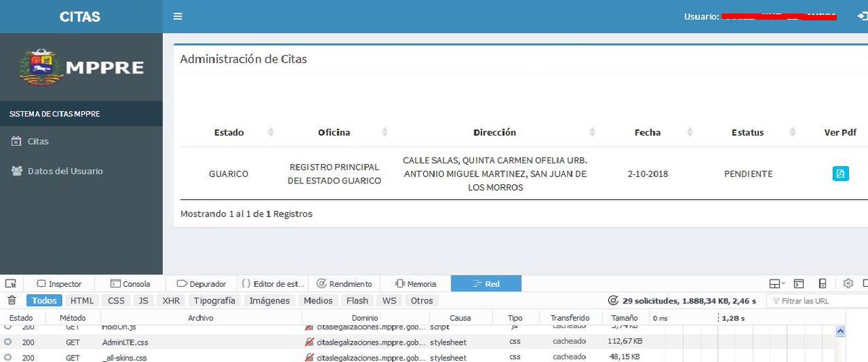Click the Mostrando 1 al 1 Registros text
868x362 pixels.
coord(247,214)
